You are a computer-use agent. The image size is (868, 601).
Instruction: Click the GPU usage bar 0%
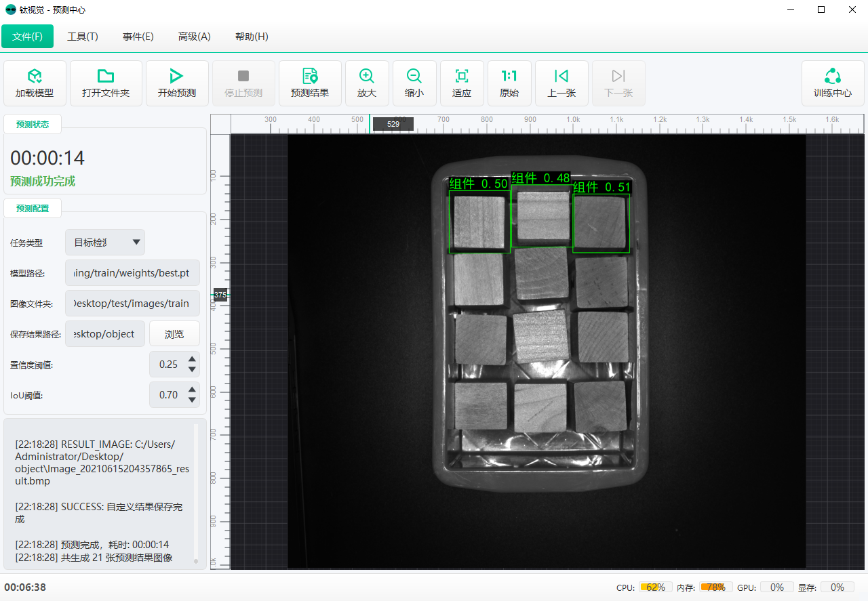tap(777, 587)
